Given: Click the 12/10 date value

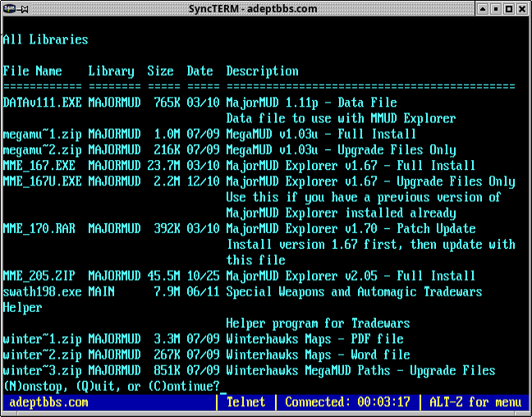Looking at the screenshot, I should [204, 181].
